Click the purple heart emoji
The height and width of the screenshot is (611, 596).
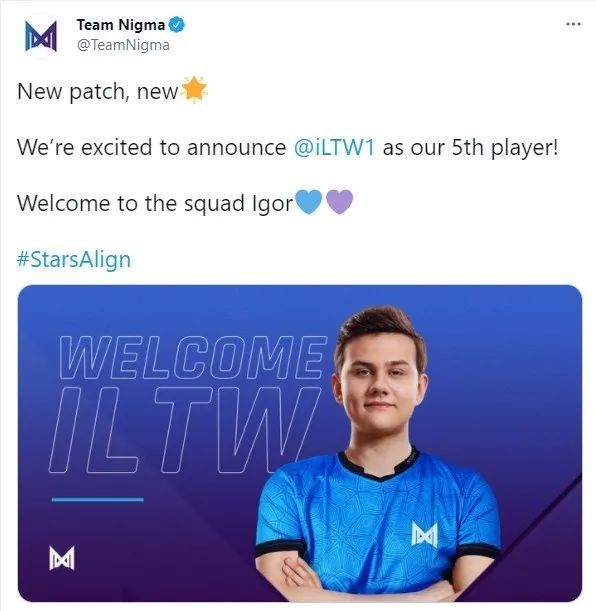[339, 202]
